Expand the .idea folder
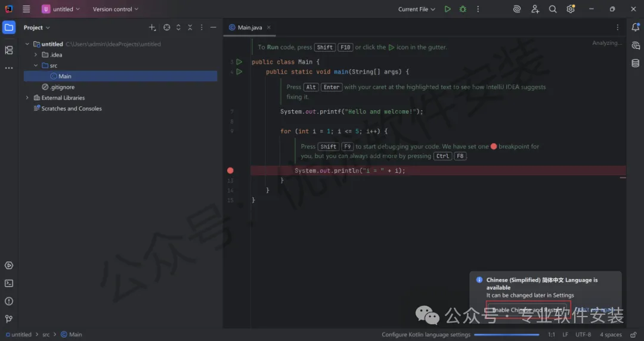644x341 pixels. coord(36,55)
